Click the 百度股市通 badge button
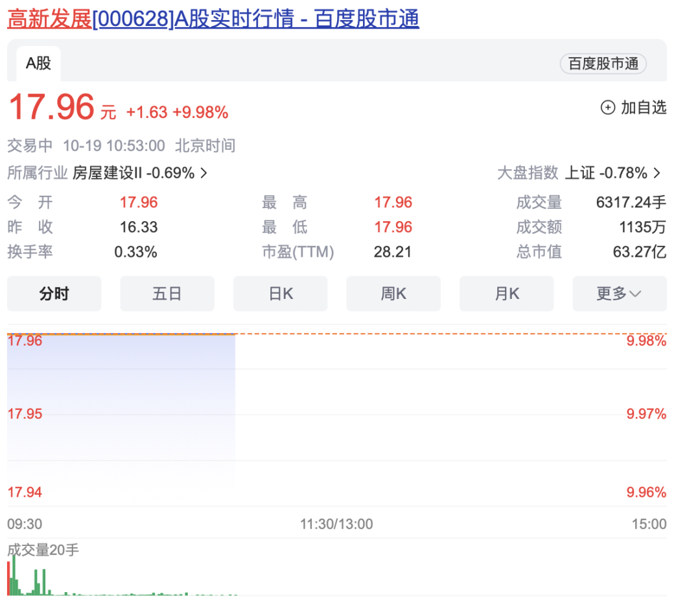 pos(603,64)
